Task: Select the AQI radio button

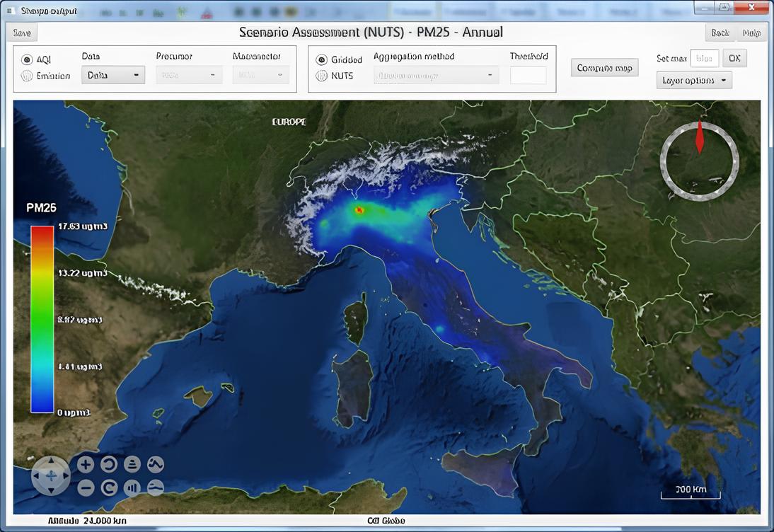Action: tap(27, 59)
